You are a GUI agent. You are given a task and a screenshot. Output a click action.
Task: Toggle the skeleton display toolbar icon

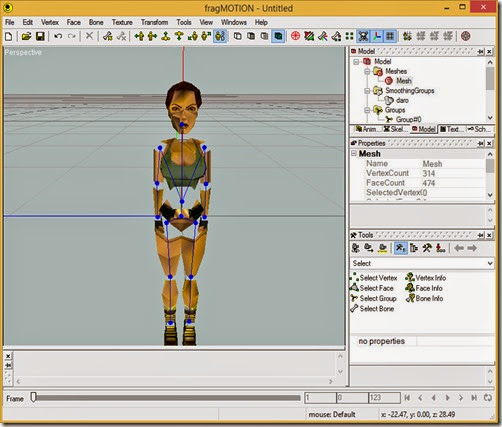(x=363, y=36)
